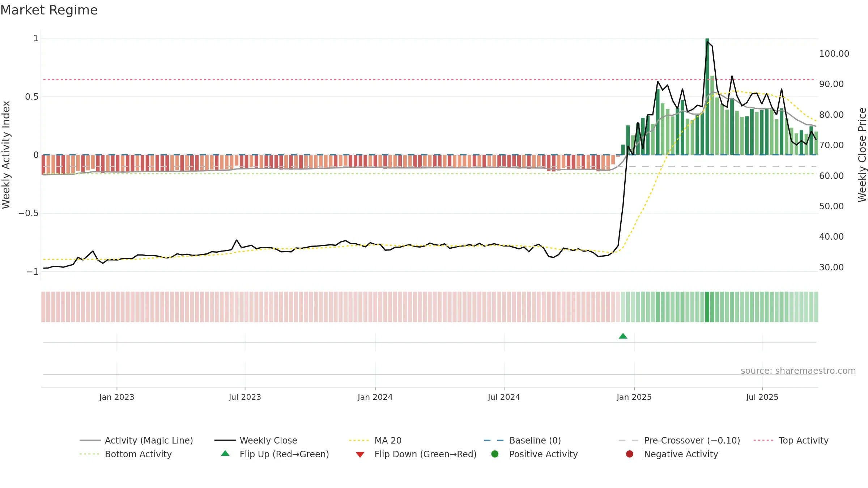The height and width of the screenshot is (488, 868).
Task: Click the 100.00 price axis tick
Action: pos(834,54)
